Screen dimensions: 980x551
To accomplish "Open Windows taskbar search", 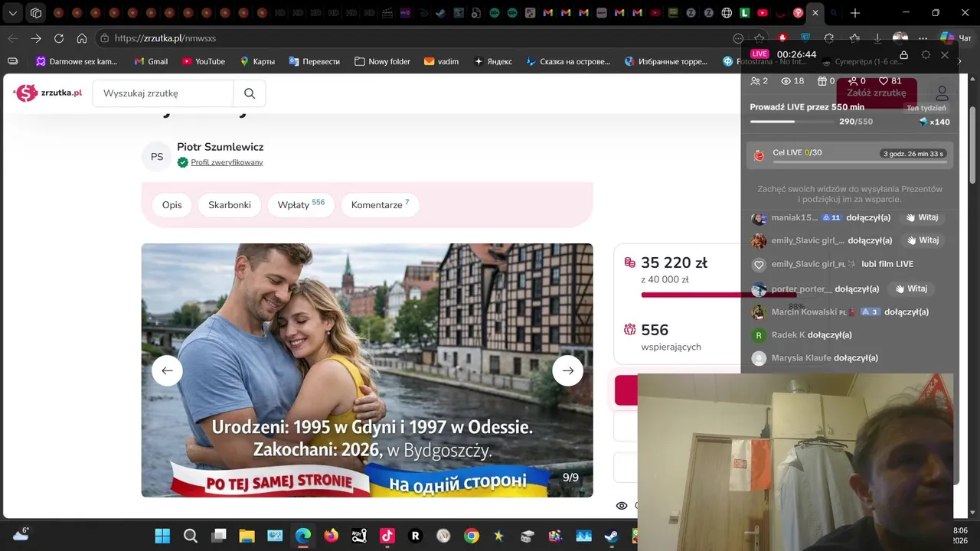I will pos(191,536).
